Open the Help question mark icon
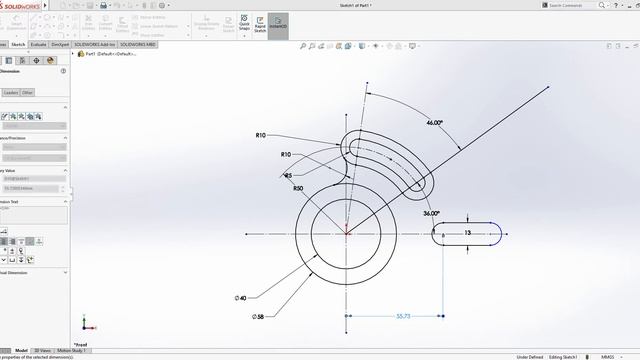This screenshot has height=360, width=640. coord(616,5)
